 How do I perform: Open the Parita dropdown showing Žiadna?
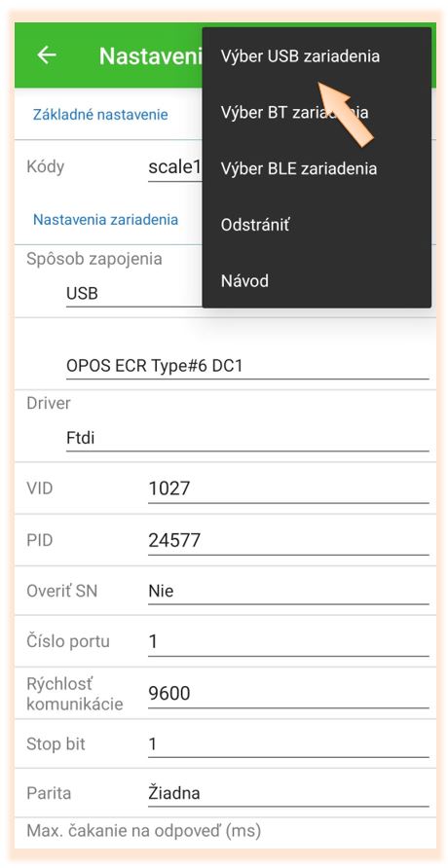click(288, 793)
